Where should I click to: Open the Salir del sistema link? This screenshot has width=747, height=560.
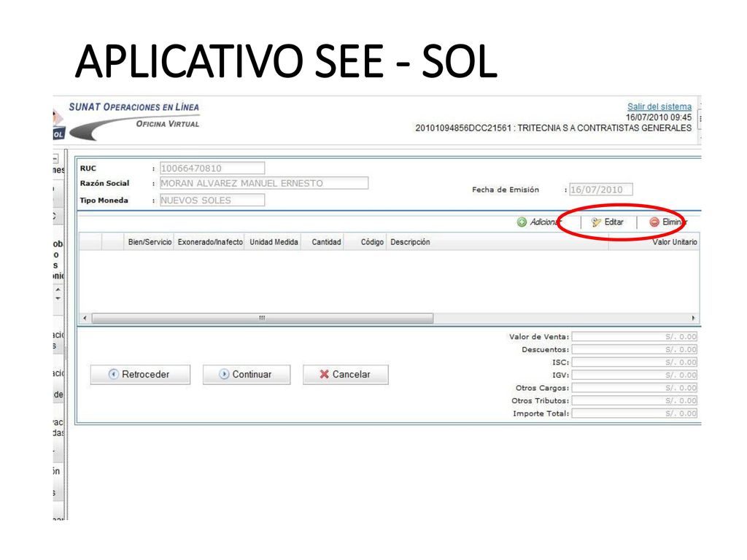click(x=659, y=106)
